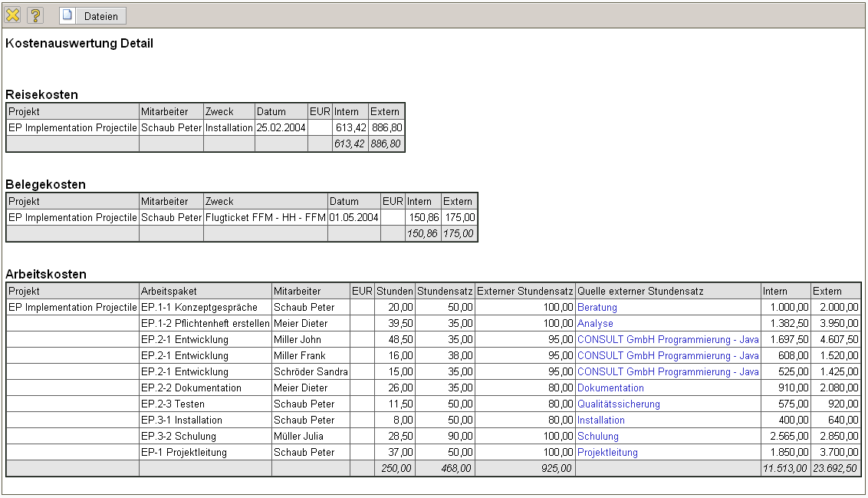
Task: Open help with the question mark icon
Action: click(35, 15)
